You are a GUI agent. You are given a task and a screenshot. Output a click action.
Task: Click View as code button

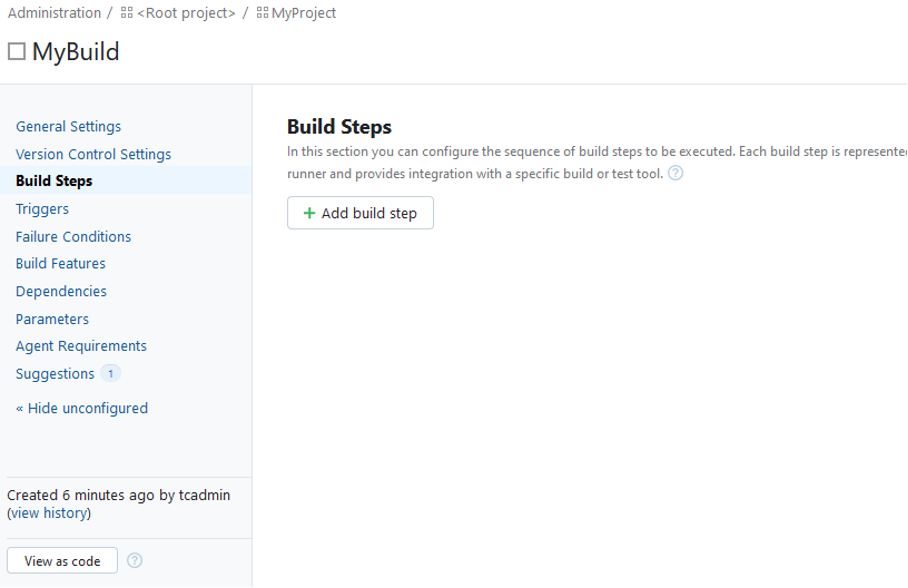tap(63, 561)
